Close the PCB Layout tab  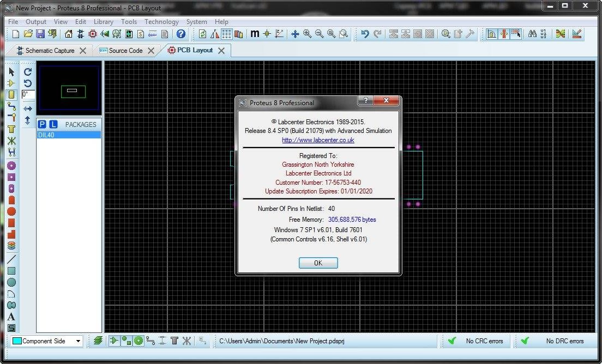pyautogui.click(x=221, y=51)
